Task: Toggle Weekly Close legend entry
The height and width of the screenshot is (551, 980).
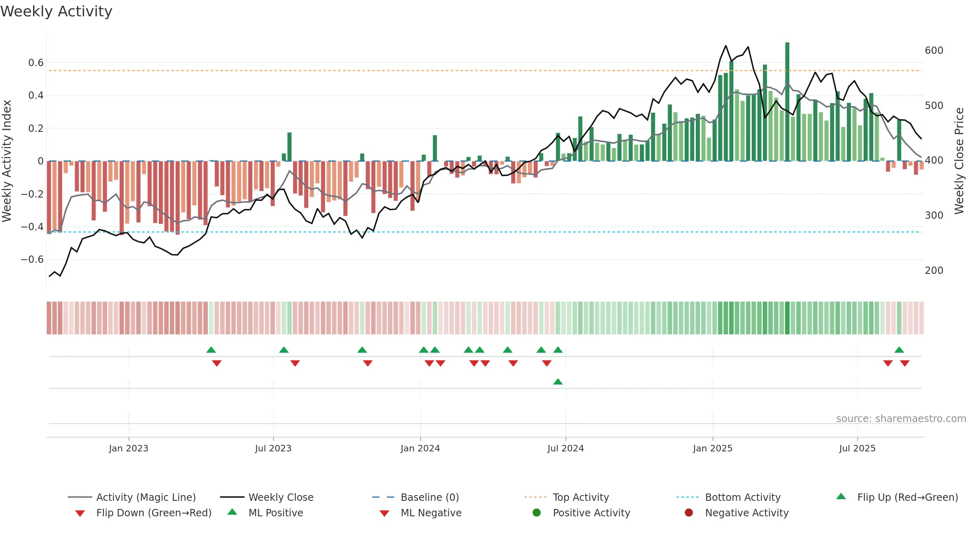Action: click(x=267, y=497)
